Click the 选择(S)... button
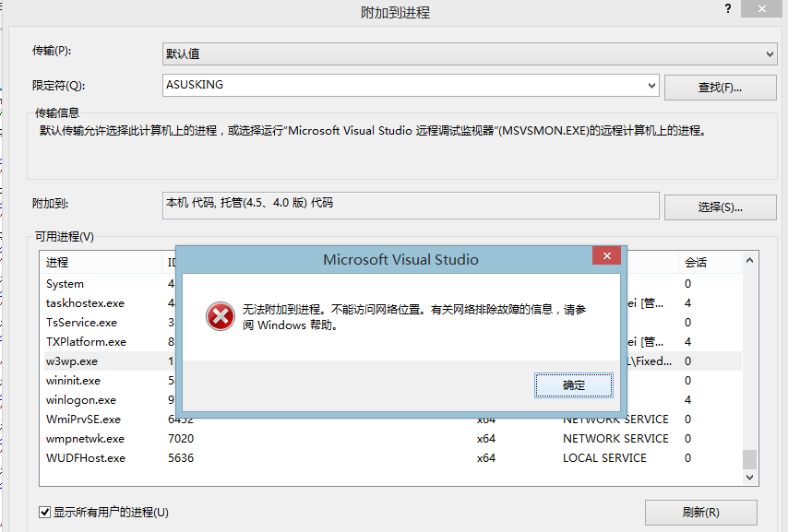788x532 pixels. coord(720,207)
